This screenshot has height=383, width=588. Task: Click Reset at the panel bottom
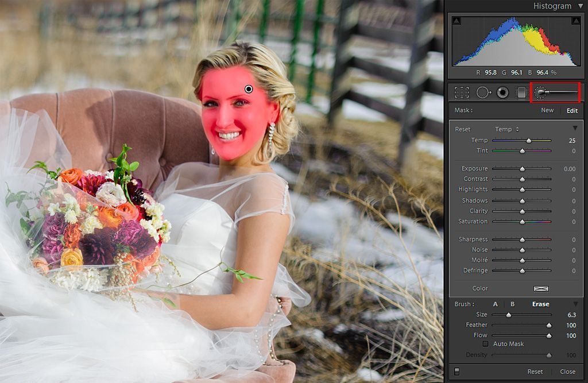[535, 372]
